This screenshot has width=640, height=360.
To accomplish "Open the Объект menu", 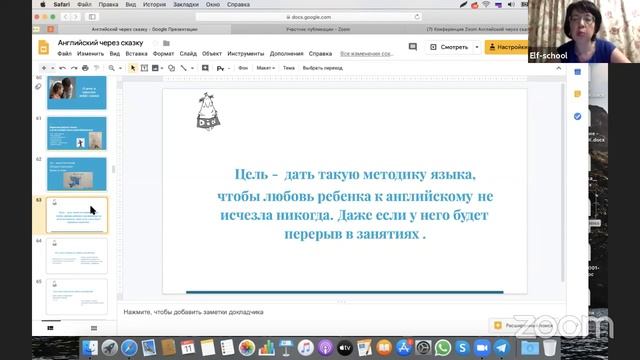I will (x=212, y=54).
